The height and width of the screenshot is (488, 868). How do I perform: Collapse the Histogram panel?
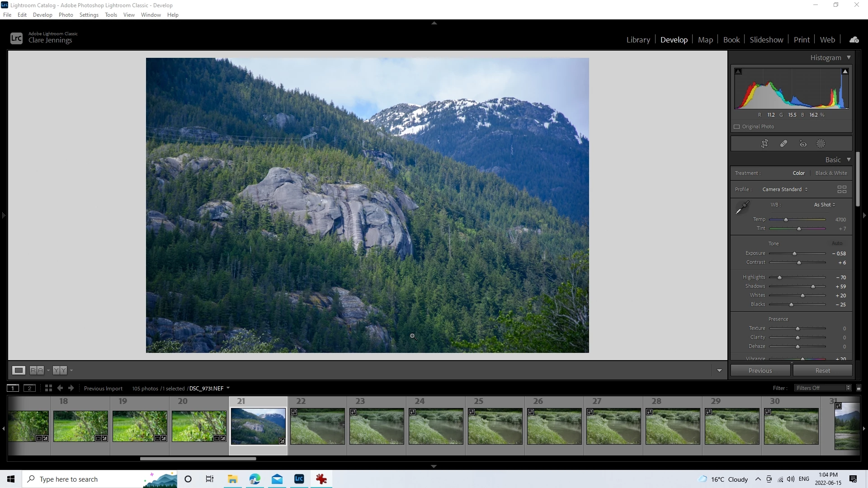[x=849, y=57]
